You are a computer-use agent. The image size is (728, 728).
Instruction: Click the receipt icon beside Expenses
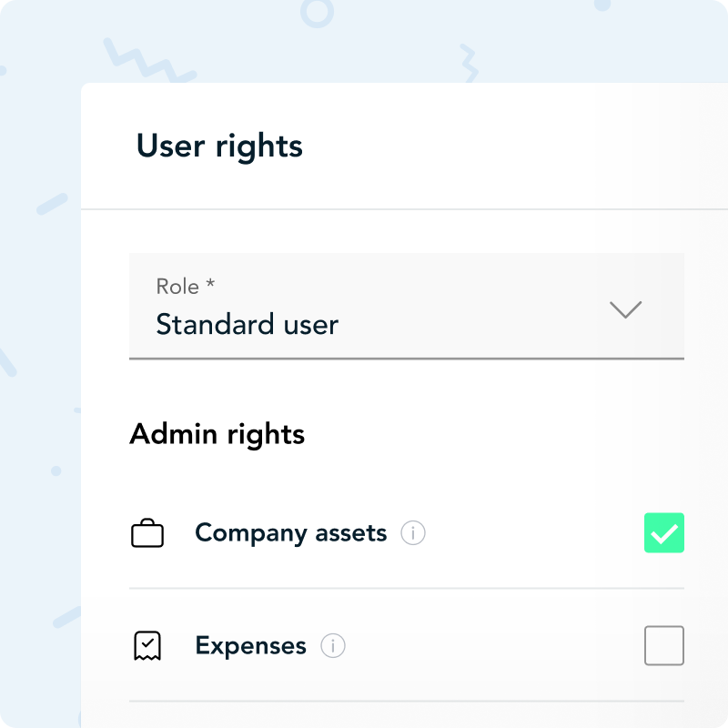coord(147,646)
